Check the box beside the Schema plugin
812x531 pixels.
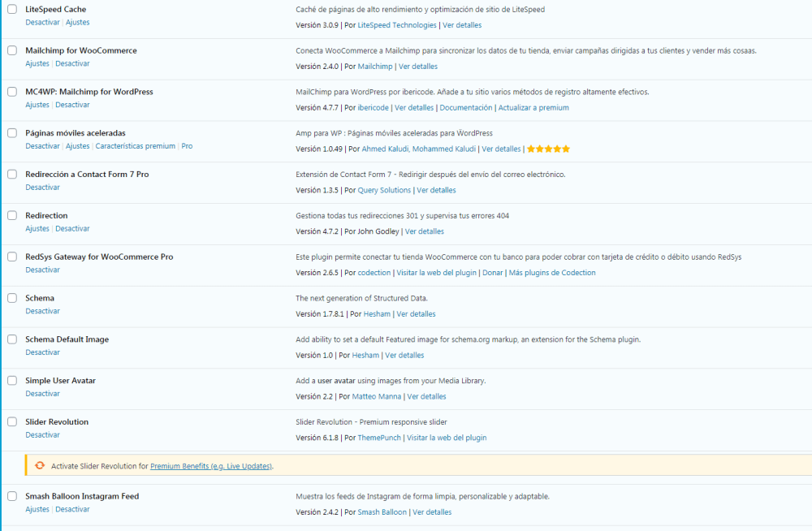click(12, 298)
